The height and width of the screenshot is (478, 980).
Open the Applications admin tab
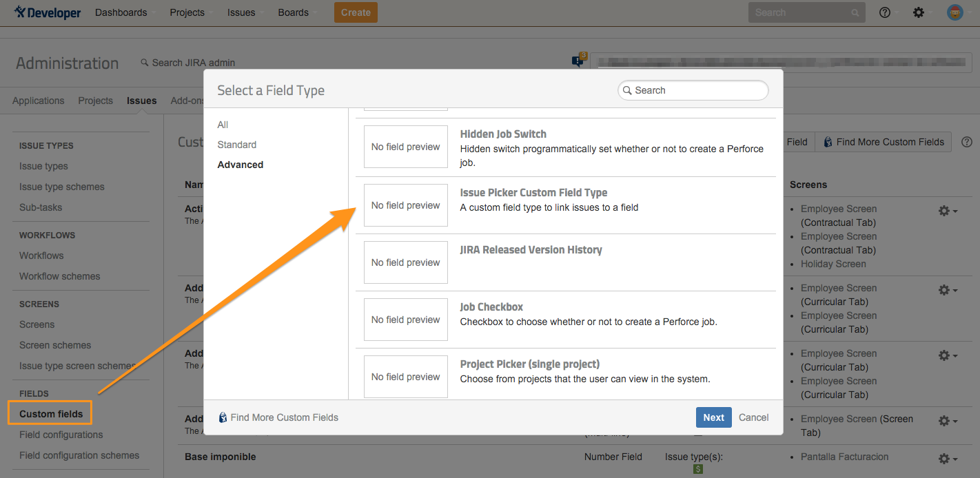[x=38, y=101]
